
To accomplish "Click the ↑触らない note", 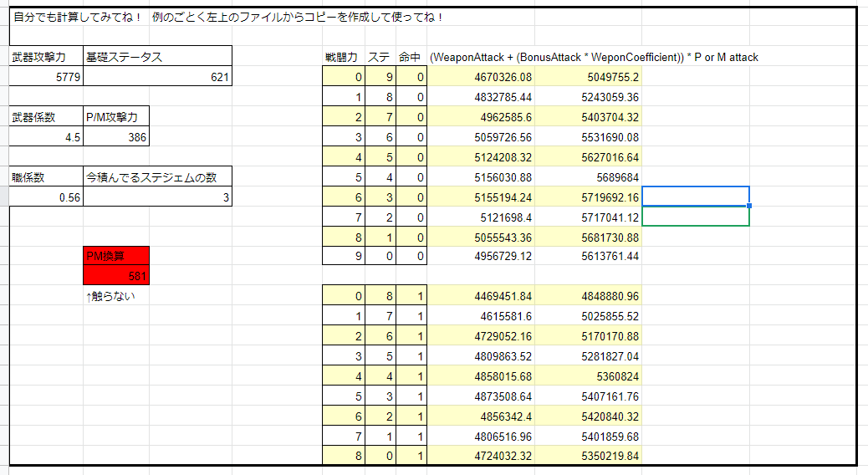I will click(x=110, y=296).
